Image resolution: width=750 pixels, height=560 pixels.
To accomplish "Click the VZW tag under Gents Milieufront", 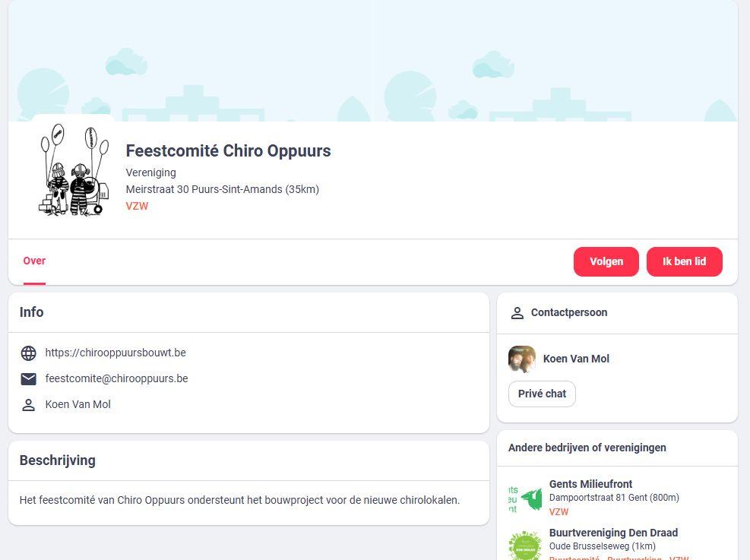I will [x=559, y=512].
